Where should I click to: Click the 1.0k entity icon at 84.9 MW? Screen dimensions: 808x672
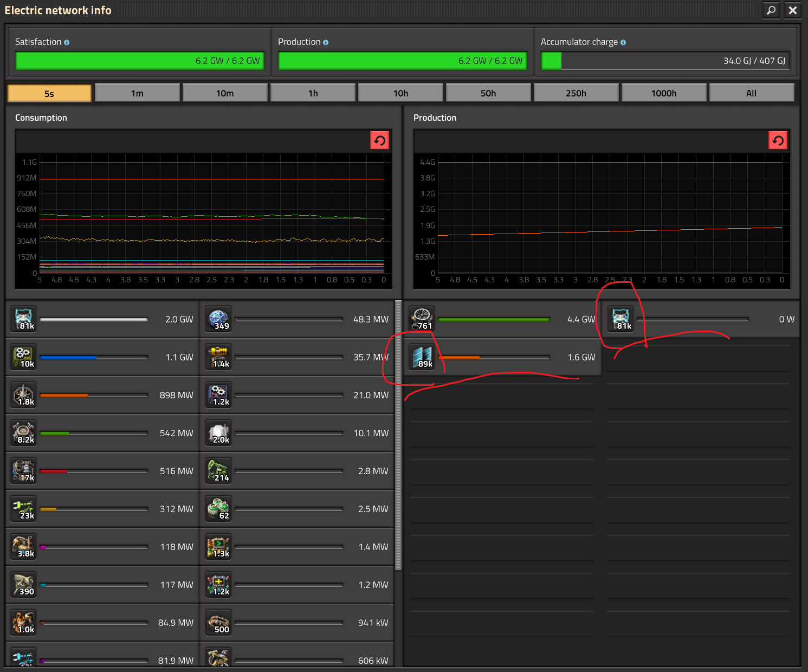[x=24, y=623]
